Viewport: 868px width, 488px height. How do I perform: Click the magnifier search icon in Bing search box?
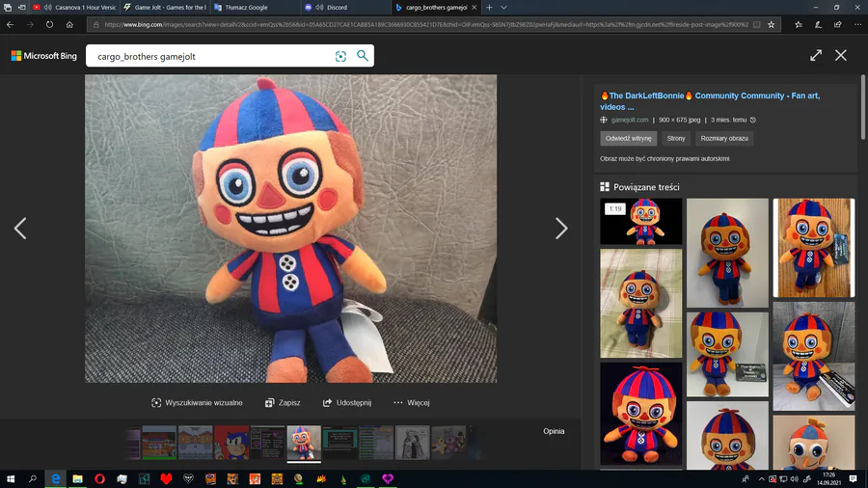coord(362,56)
